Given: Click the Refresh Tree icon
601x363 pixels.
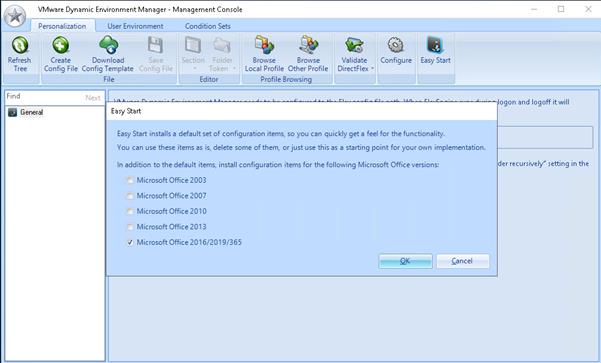Looking at the screenshot, I should point(20,45).
